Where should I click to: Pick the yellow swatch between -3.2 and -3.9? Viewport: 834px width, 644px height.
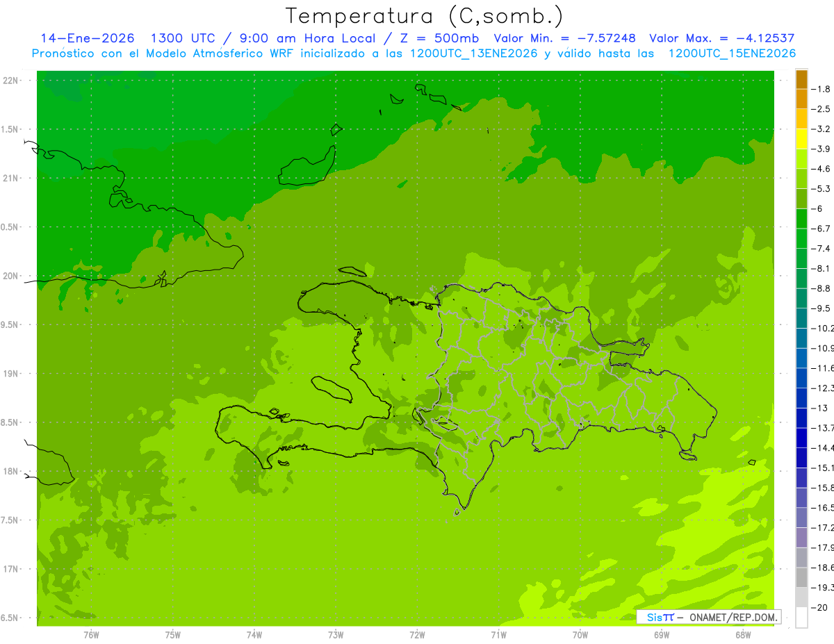coord(801,139)
